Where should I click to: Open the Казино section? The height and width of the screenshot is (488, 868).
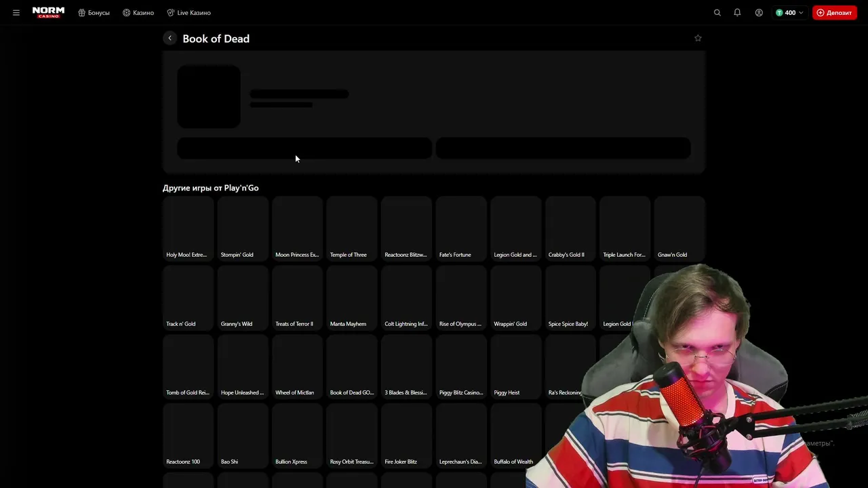click(x=138, y=13)
